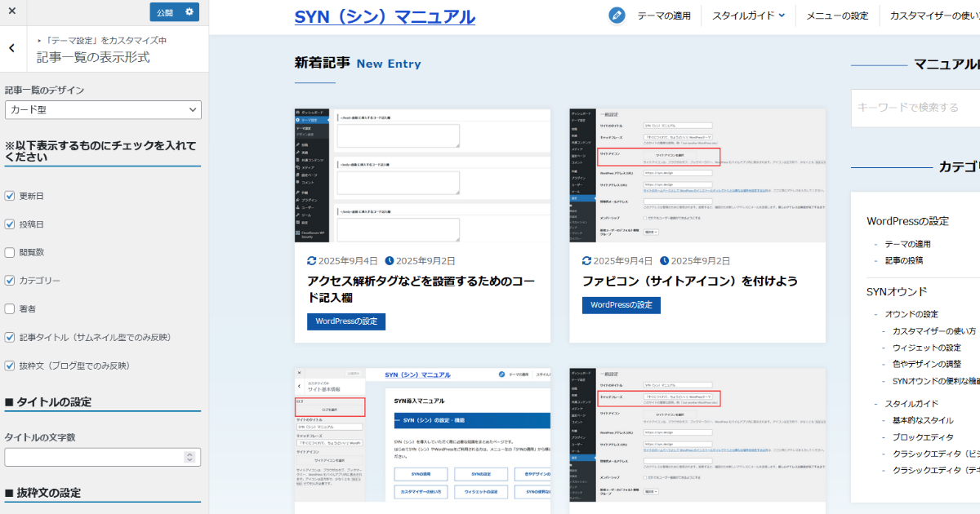The image size is (980, 514).
Task: Enable the 閲覧数 checkbox
Action: (x=9, y=251)
